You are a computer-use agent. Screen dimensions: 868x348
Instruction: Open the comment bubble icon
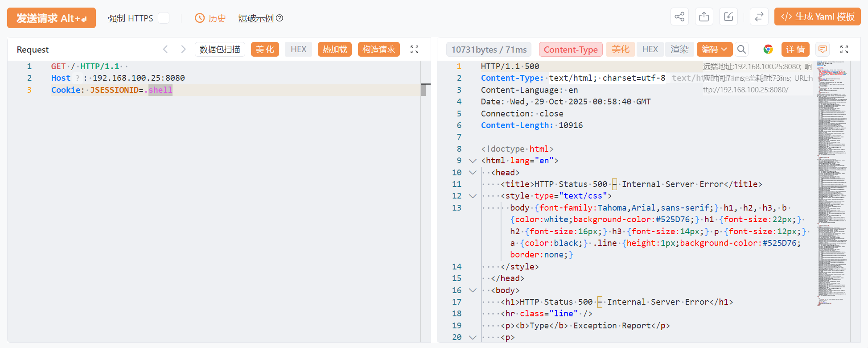tap(823, 50)
